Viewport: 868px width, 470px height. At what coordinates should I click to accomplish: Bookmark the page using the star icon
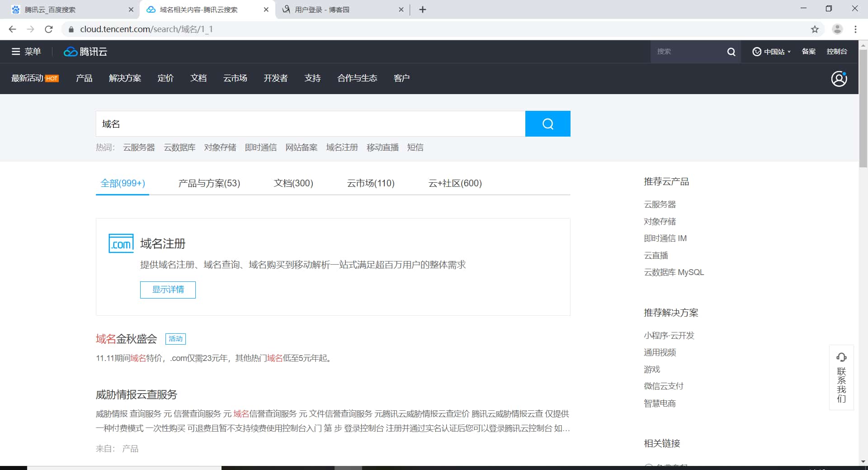[x=815, y=29]
